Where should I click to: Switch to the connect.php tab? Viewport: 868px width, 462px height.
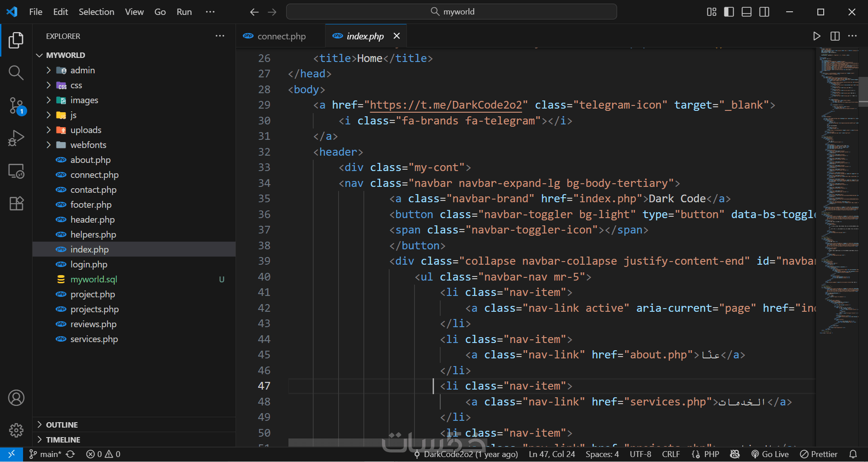click(280, 36)
